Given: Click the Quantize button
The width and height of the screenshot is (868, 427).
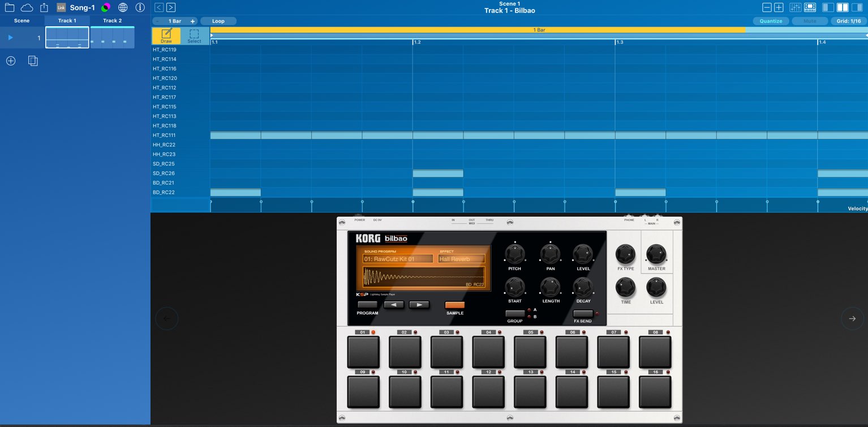Looking at the screenshot, I should 771,21.
